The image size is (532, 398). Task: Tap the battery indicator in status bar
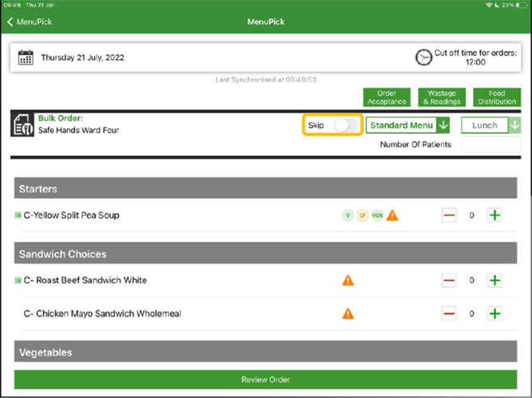(522, 5)
